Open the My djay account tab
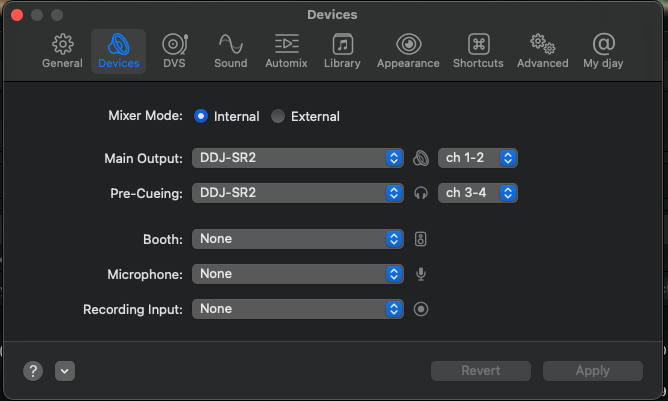This screenshot has width=668, height=401. (x=604, y=51)
